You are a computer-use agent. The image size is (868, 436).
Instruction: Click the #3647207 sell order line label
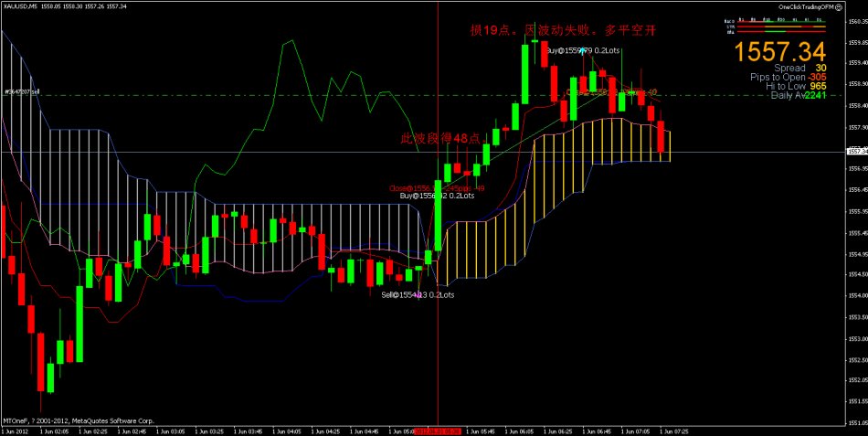[21, 92]
